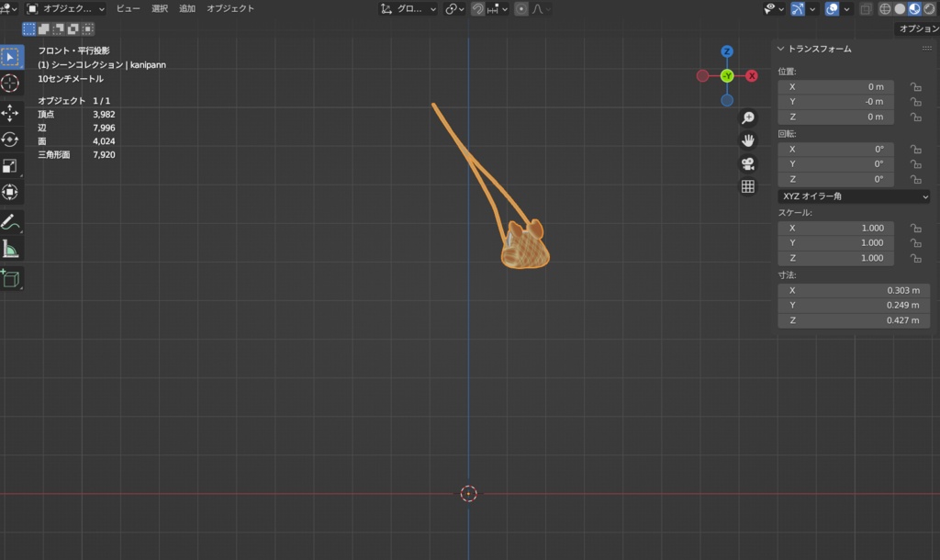This screenshot has width=940, height=560.
Task: Lock the scale X value
Action: point(915,229)
